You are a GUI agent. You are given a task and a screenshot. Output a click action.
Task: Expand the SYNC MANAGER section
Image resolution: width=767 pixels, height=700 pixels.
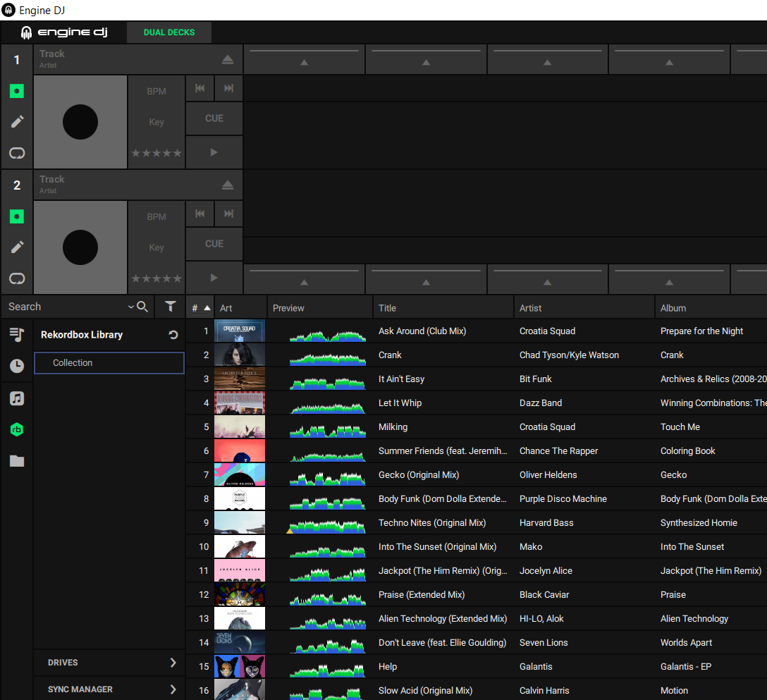109,689
